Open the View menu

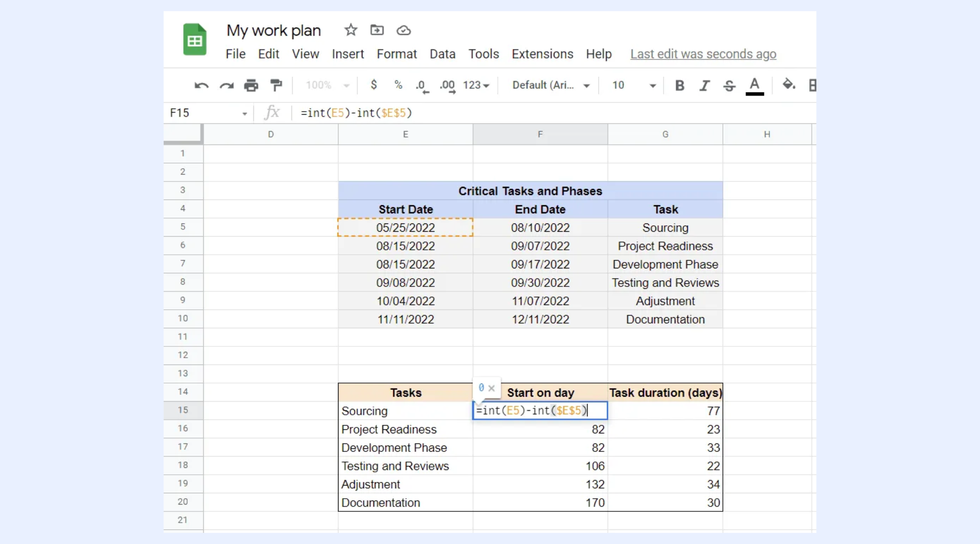[x=305, y=54]
